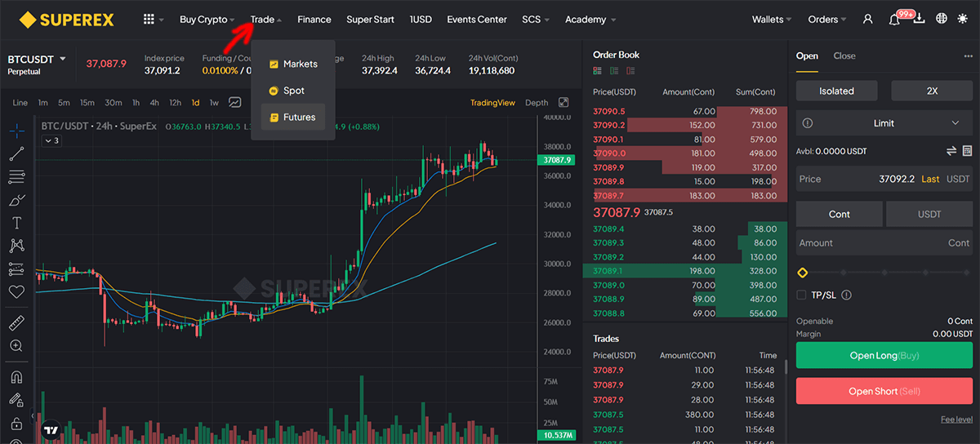Expand the BTCUSDT pair selector
980x444 pixels.
(63, 59)
